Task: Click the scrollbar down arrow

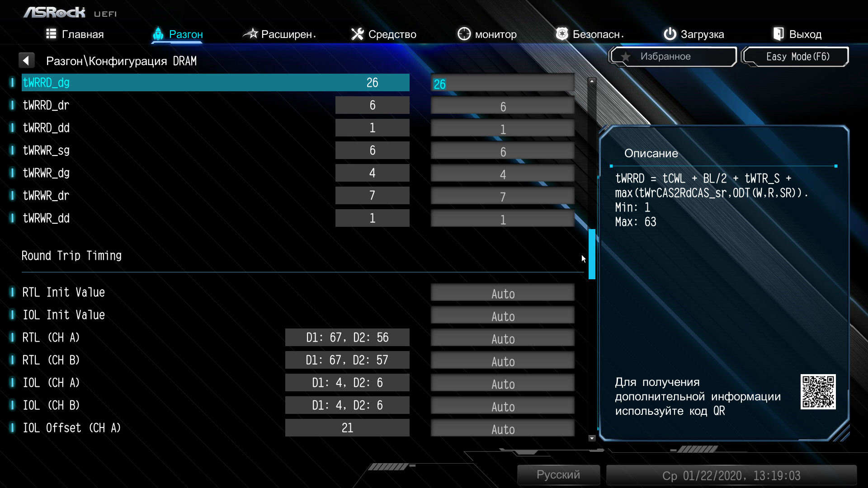Action: pos(592,438)
